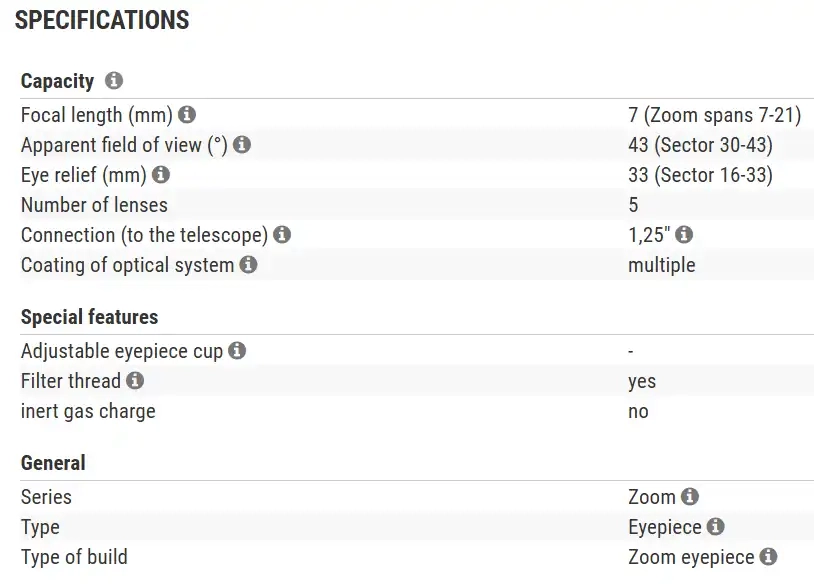The width and height of the screenshot is (814, 584).
Task: Open the info icon next to 1,25" value
Action: (684, 235)
